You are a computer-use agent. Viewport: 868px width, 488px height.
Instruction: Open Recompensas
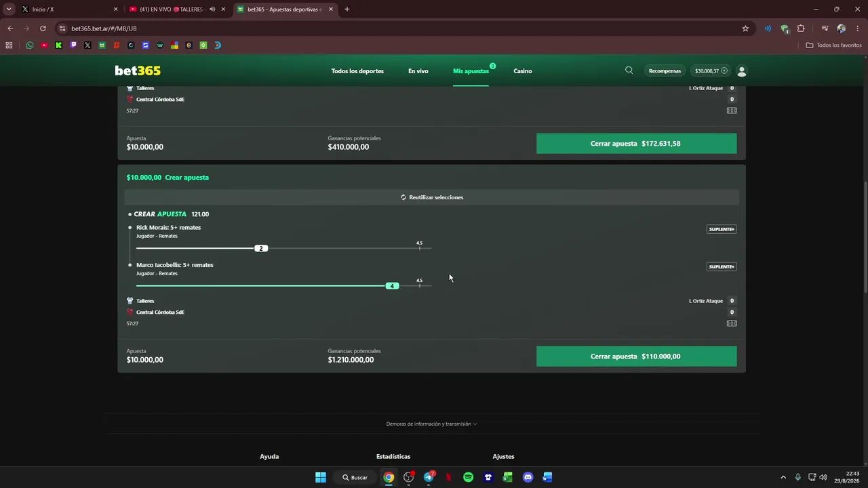click(x=665, y=71)
